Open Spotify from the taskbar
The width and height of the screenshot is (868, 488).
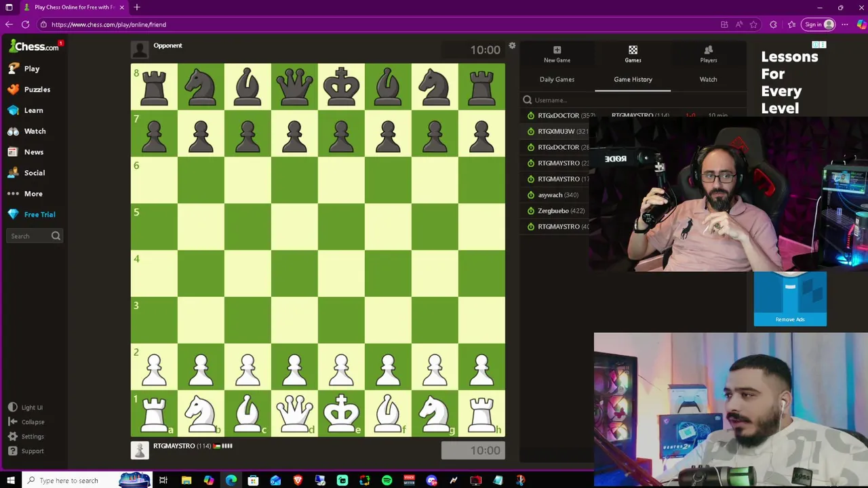click(x=387, y=481)
